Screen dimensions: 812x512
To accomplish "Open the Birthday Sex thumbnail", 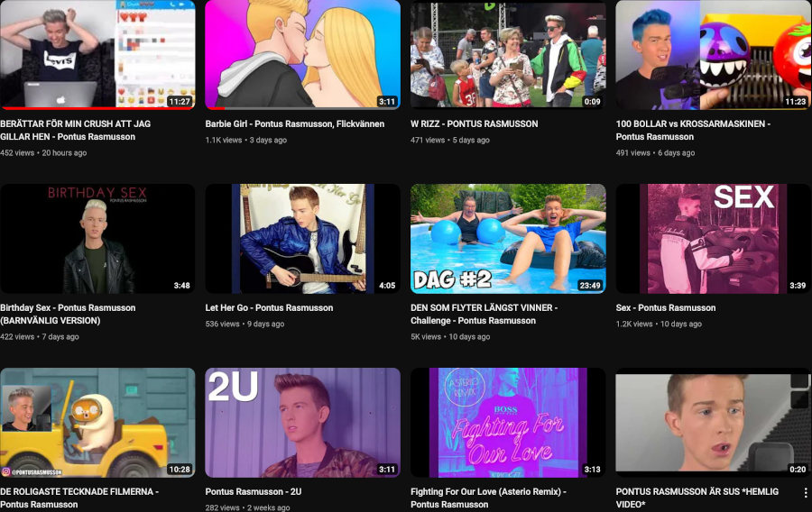I will coord(97,239).
